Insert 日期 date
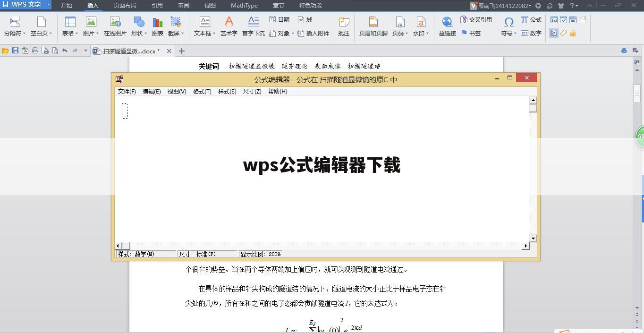The height and width of the screenshot is (333, 644). pos(279,19)
